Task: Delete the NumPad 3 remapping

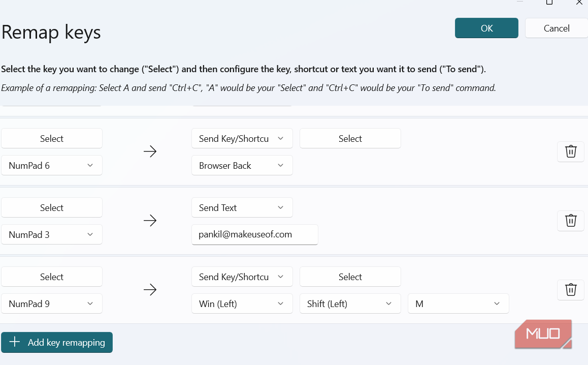Action: point(570,221)
